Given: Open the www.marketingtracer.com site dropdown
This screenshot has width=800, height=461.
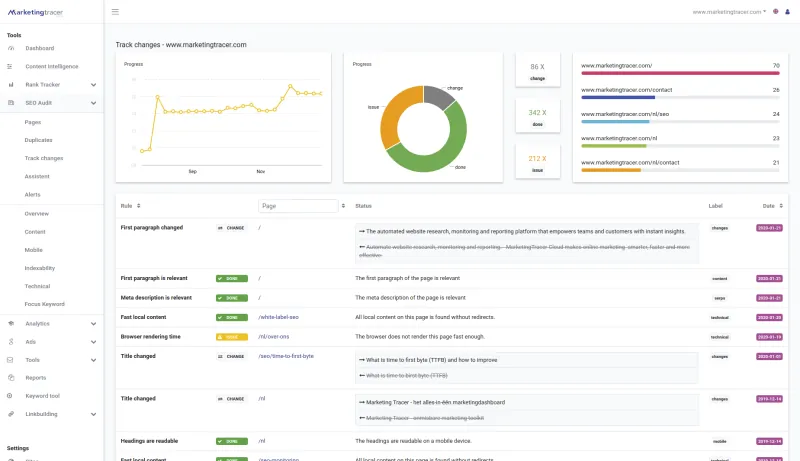Looking at the screenshot, I should pyautogui.click(x=729, y=12).
